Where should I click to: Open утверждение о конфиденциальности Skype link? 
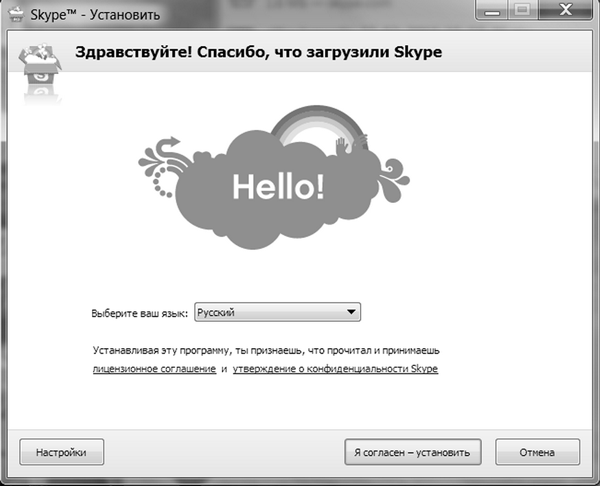[x=335, y=369]
